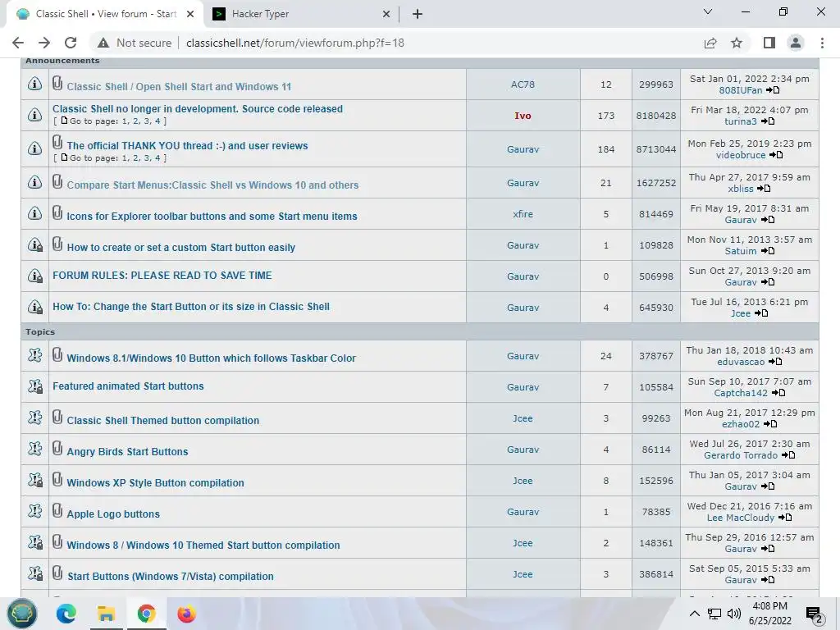Open the Chrome profile avatar
The image size is (840, 630).
796,43
